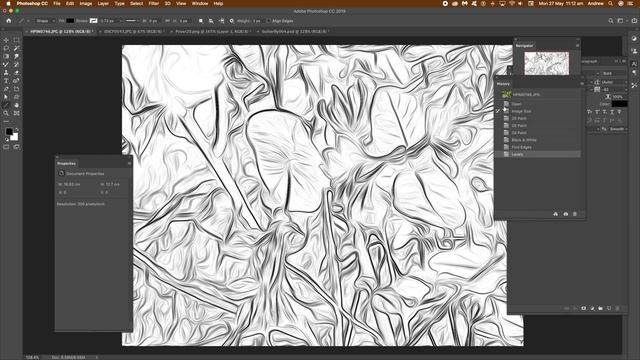Toggle the screen mode icon
This screenshot has width=640, height=360.
(16, 147)
